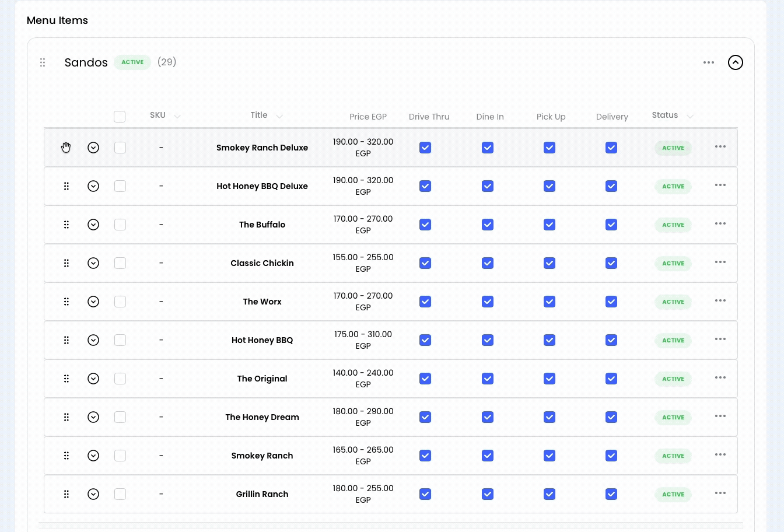Open more options for The Worx

pos(720,300)
